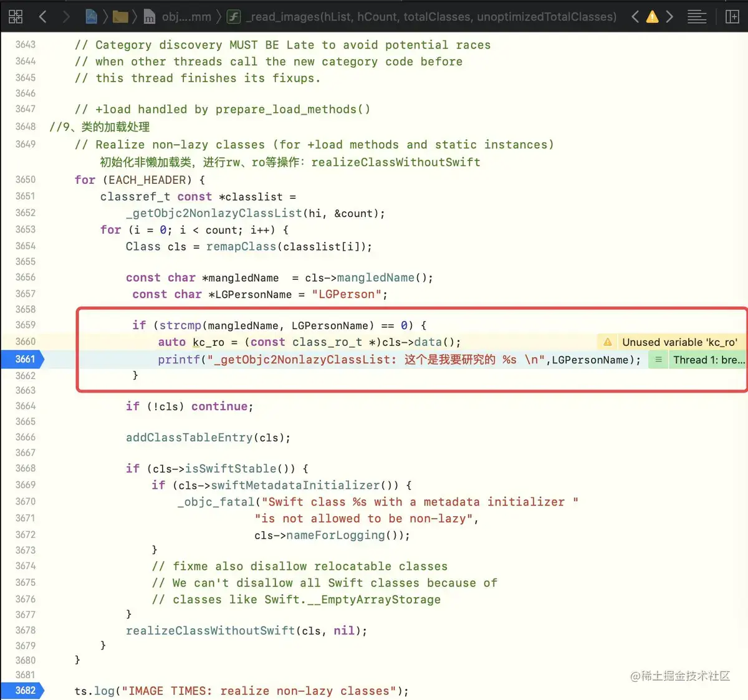
Task: Click _objc_fatal on line 3670
Action: [x=216, y=502]
